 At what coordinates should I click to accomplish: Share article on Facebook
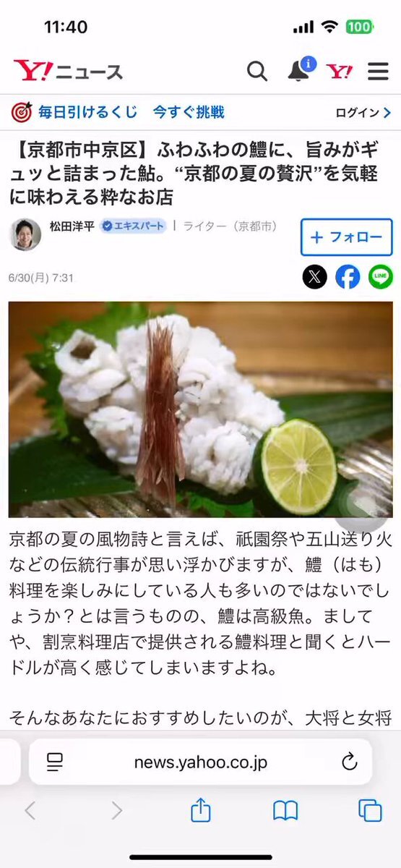point(348,276)
